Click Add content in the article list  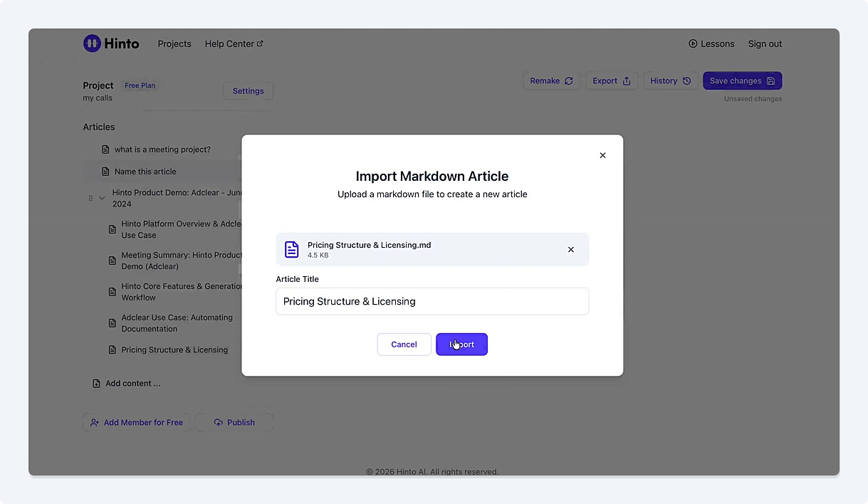click(x=132, y=383)
